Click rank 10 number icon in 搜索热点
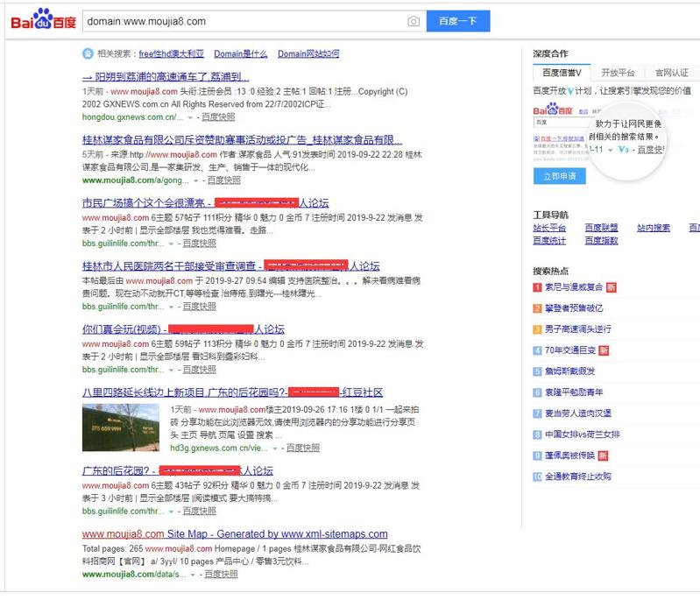 pyautogui.click(x=538, y=476)
